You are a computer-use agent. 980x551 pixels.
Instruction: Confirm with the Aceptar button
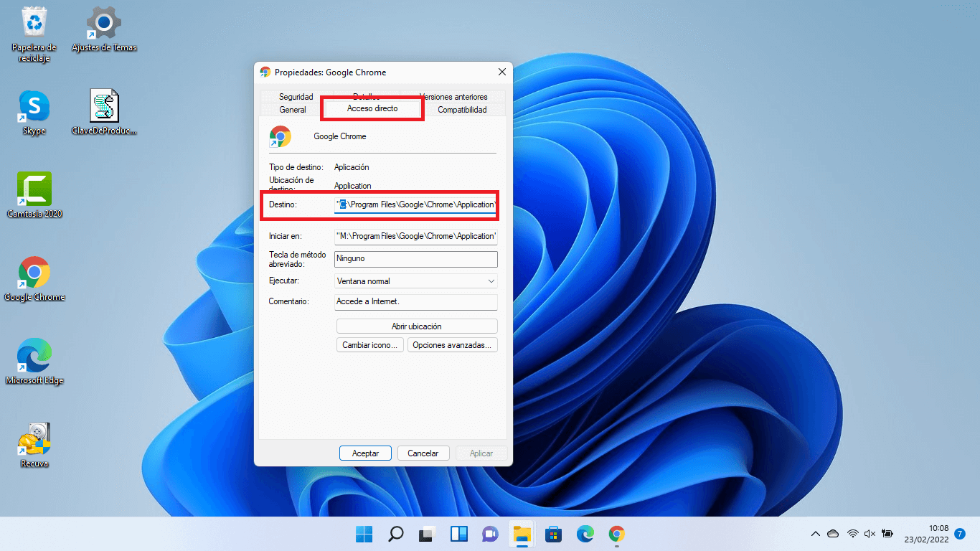365,453
